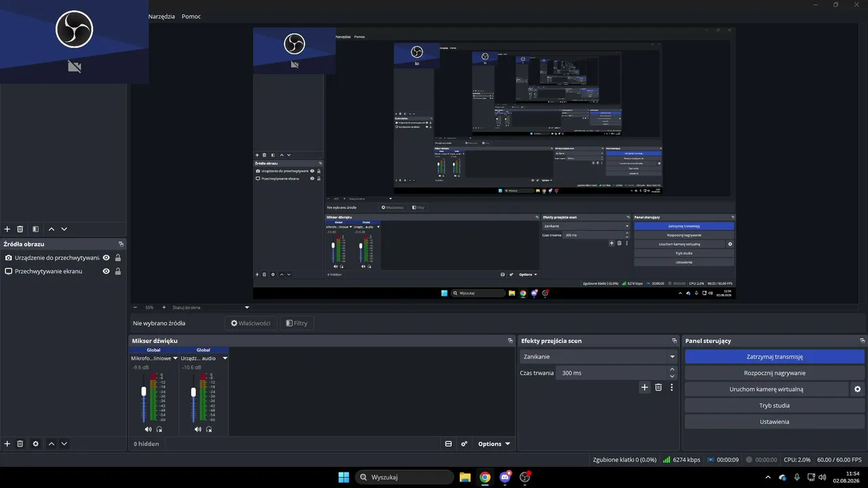This screenshot has width=868, height=488.
Task: Open advanced audio properties gears icon
Action: 465,444
